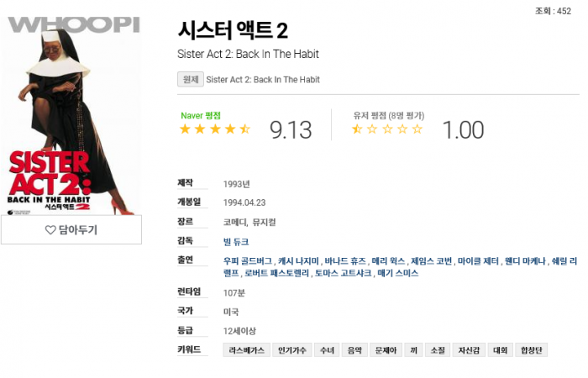Click the fifth user rating star
This screenshot has height=378, width=588.
pyautogui.click(x=417, y=129)
